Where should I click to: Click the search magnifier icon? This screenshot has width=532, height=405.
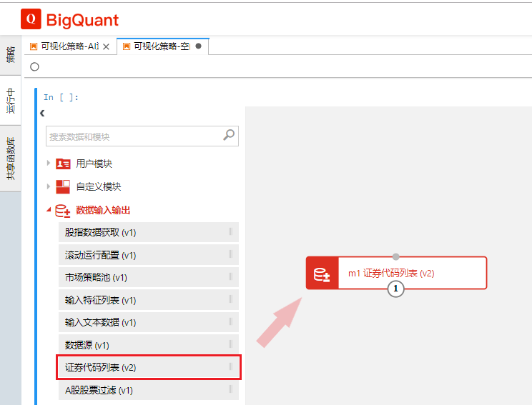[229, 135]
